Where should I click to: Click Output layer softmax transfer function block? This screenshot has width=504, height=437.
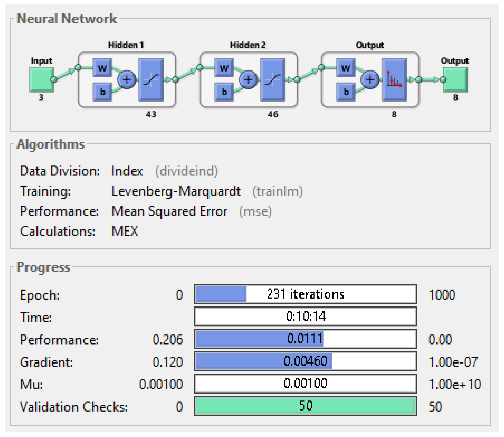394,80
